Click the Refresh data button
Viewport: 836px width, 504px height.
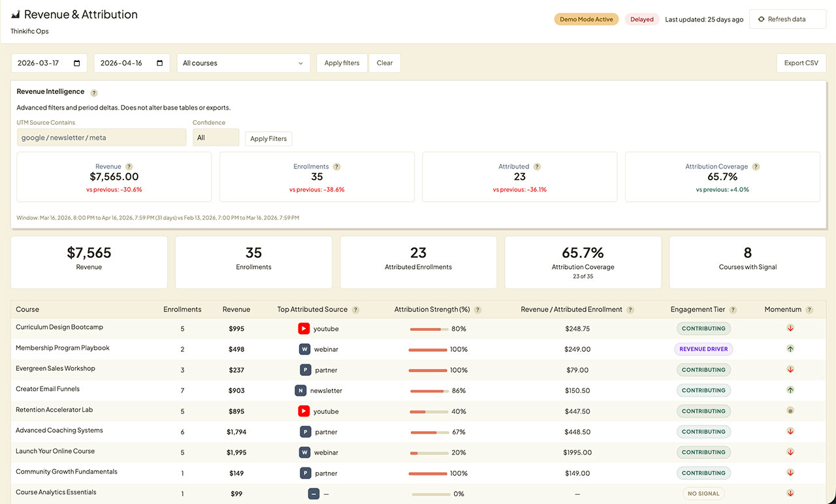[788, 20]
